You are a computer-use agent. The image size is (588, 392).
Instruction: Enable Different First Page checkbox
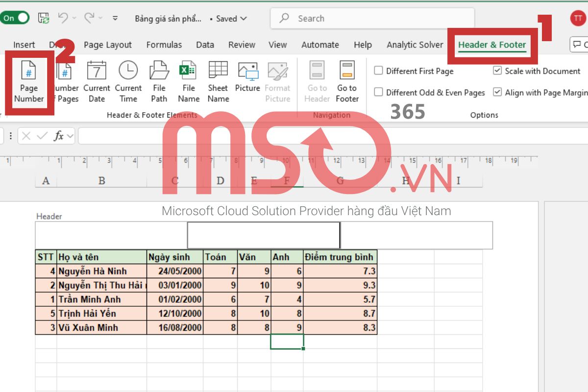(x=378, y=71)
